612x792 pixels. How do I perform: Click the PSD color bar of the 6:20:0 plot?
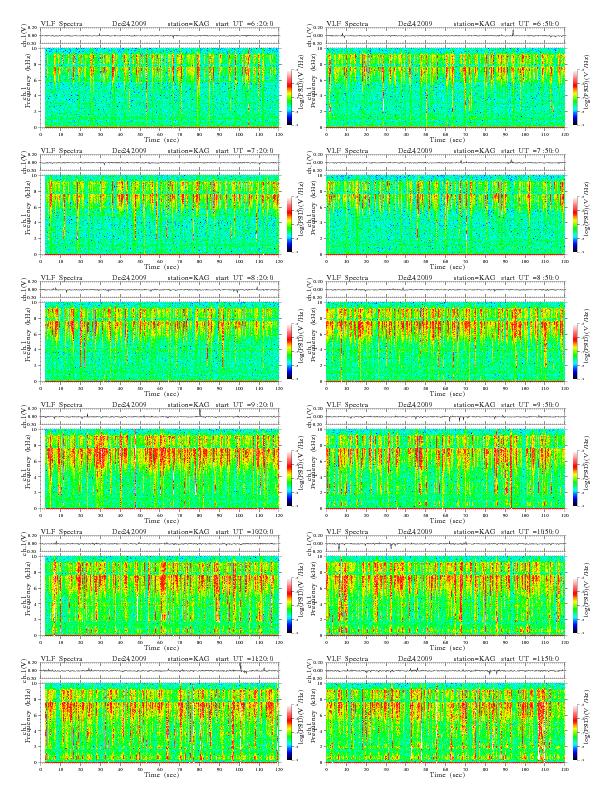tap(289, 97)
